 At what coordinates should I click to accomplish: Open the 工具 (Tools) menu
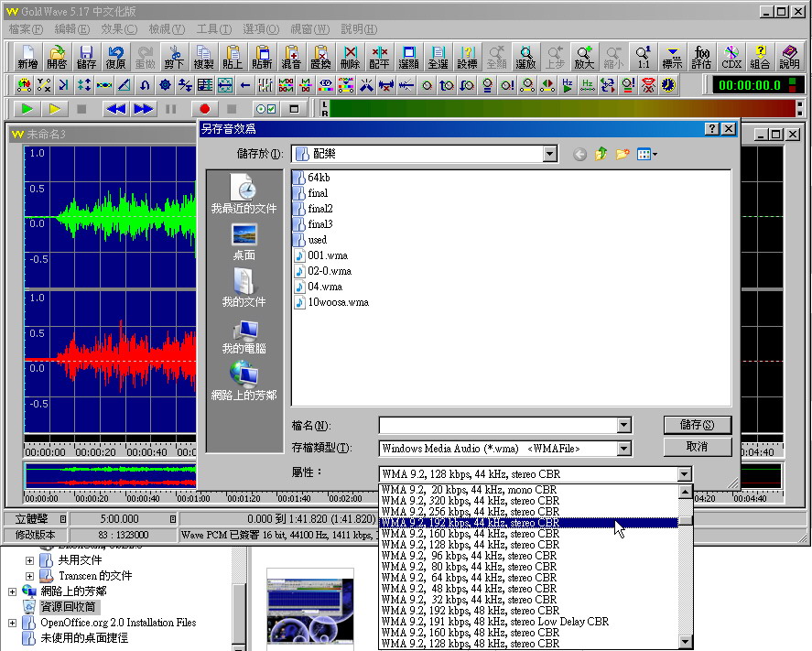pos(213,29)
